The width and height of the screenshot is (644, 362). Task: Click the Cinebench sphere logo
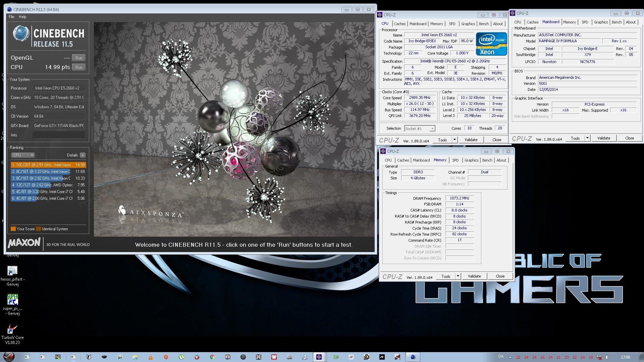[x=21, y=34]
